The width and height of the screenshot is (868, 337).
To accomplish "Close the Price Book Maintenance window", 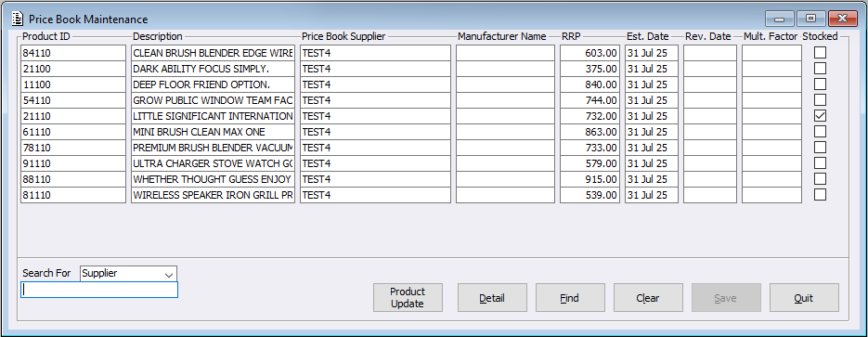I will 843,19.
